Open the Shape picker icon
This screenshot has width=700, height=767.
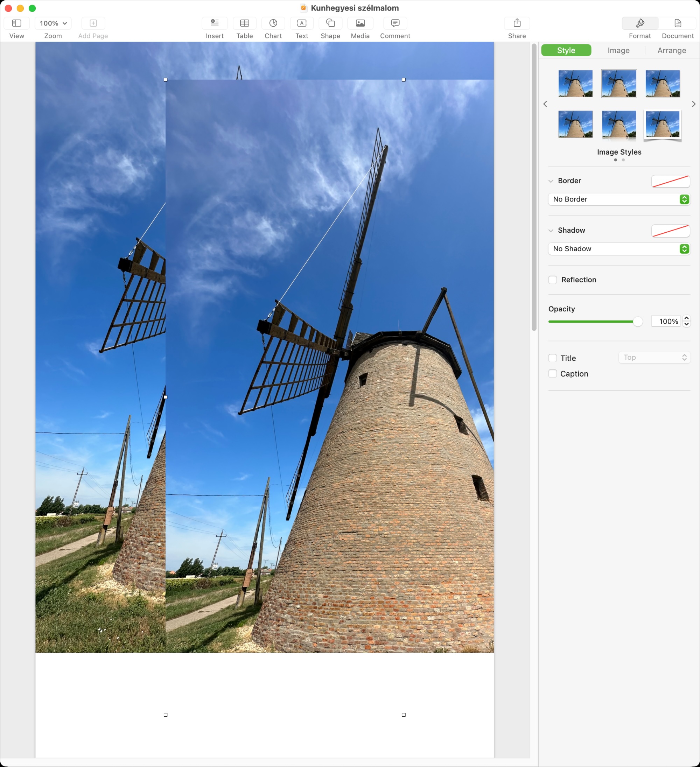330,23
